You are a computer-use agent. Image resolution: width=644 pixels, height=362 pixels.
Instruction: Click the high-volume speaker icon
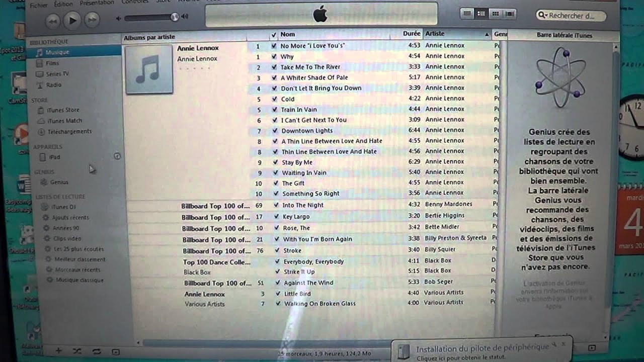(185, 17)
